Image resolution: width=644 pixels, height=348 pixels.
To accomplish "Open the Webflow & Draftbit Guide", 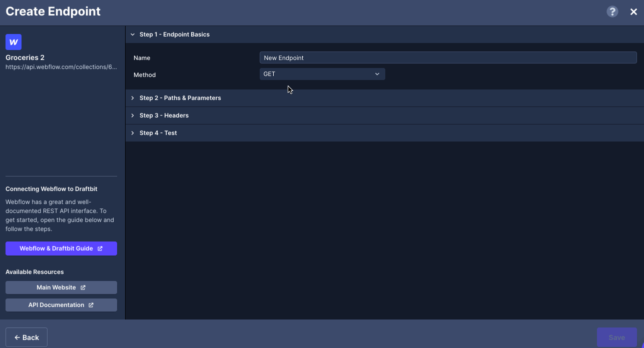I will (x=61, y=248).
